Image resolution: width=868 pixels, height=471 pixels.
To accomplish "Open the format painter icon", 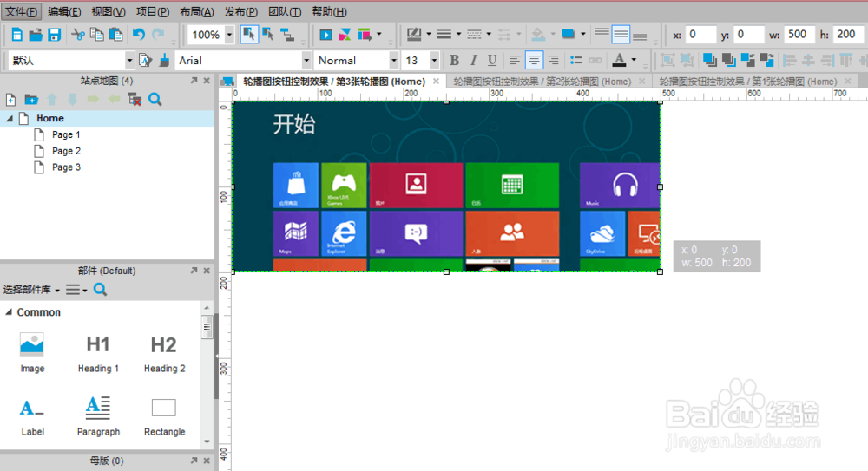I will pos(145,61).
